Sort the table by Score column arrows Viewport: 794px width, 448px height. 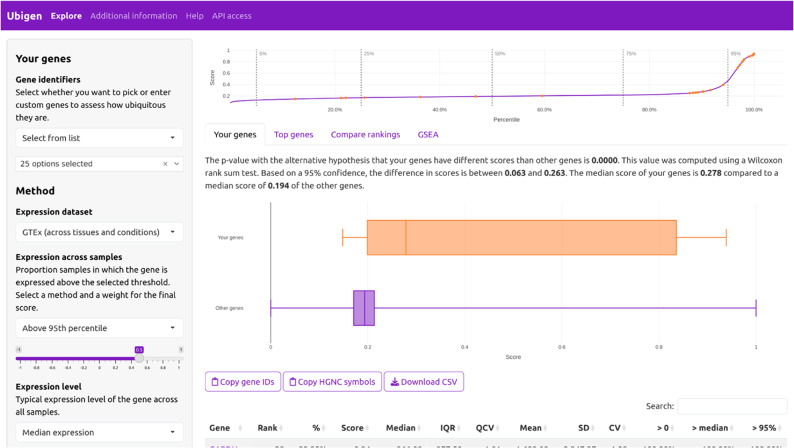(x=368, y=428)
